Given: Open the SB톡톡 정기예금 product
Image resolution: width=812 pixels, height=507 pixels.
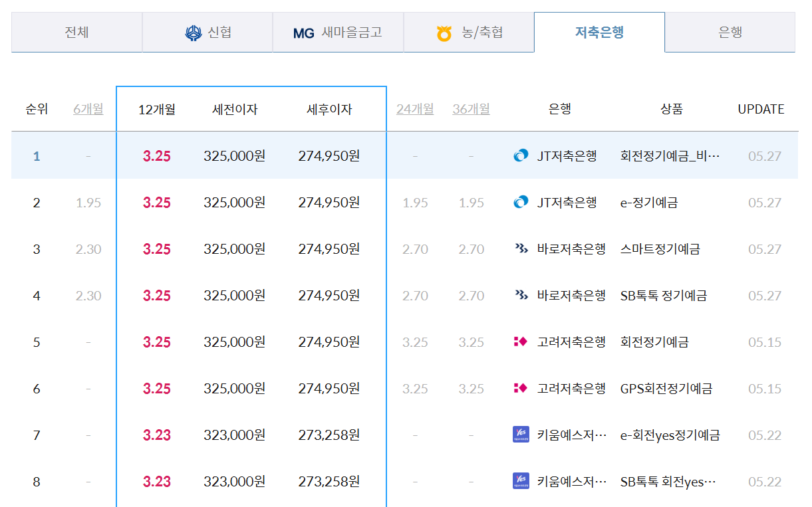Looking at the screenshot, I should (663, 295).
